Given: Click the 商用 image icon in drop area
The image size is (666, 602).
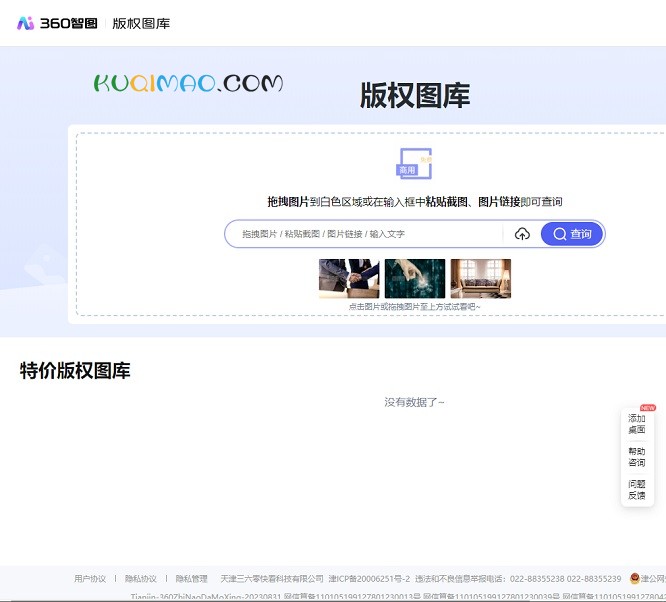Looking at the screenshot, I should 415,164.
